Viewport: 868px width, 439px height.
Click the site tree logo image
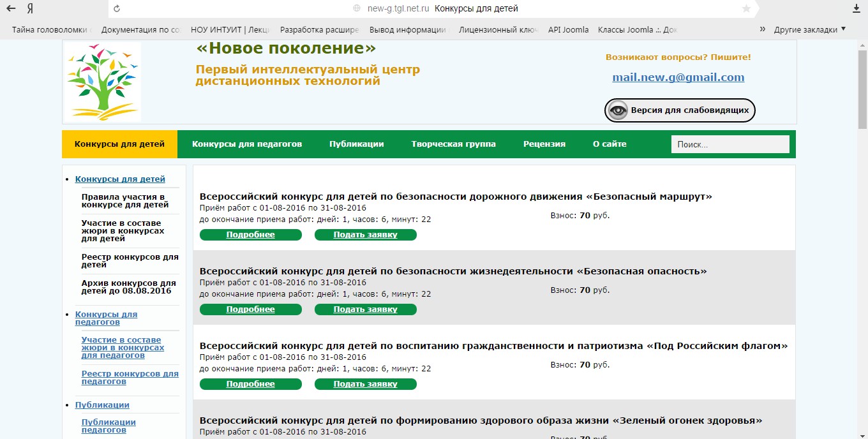click(x=102, y=82)
